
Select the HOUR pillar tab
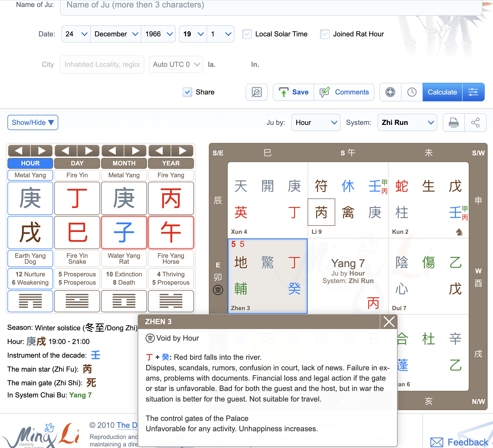(x=30, y=163)
